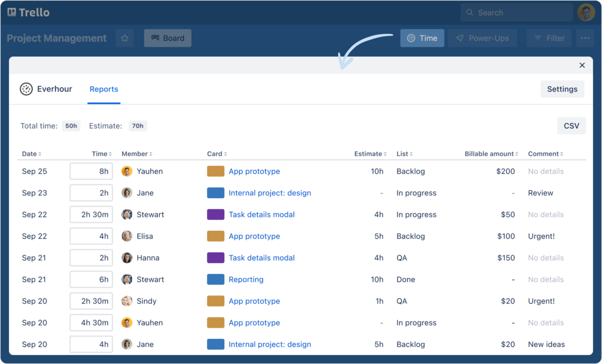Sort by Estimate column header

[x=370, y=154]
